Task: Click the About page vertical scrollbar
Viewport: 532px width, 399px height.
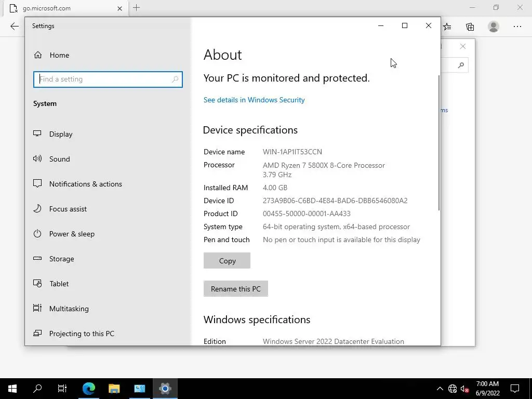Action: coord(438,142)
